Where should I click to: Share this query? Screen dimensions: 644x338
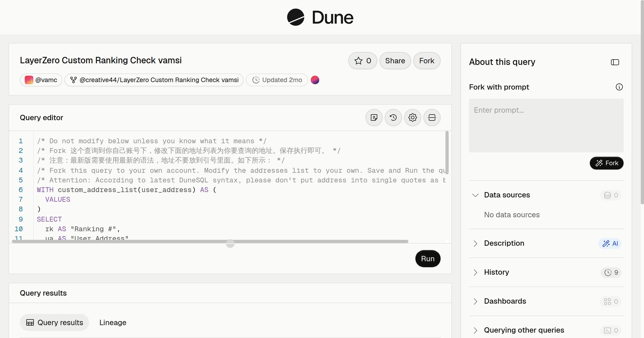(395, 61)
